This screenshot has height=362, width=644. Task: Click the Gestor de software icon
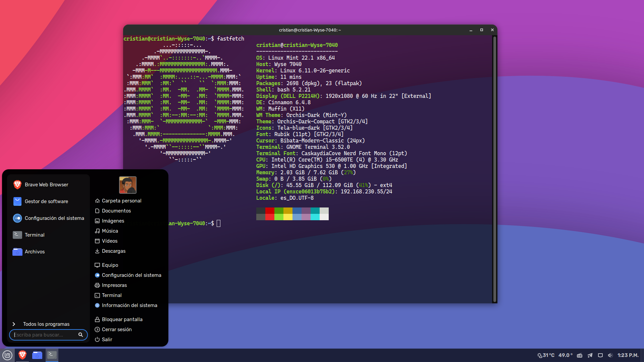click(17, 201)
